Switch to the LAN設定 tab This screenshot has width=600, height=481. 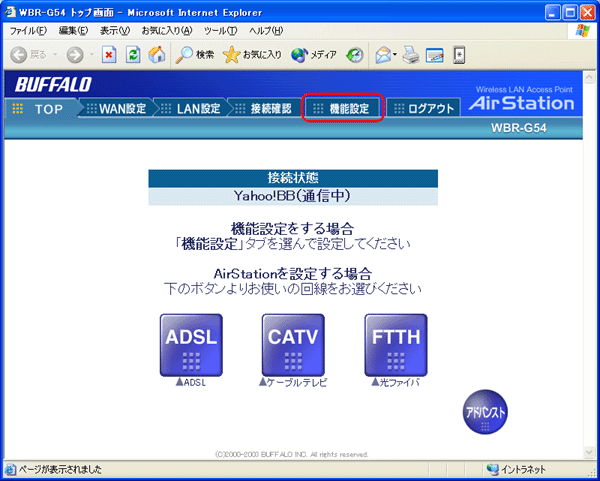pyautogui.click(x=191, y=109)
